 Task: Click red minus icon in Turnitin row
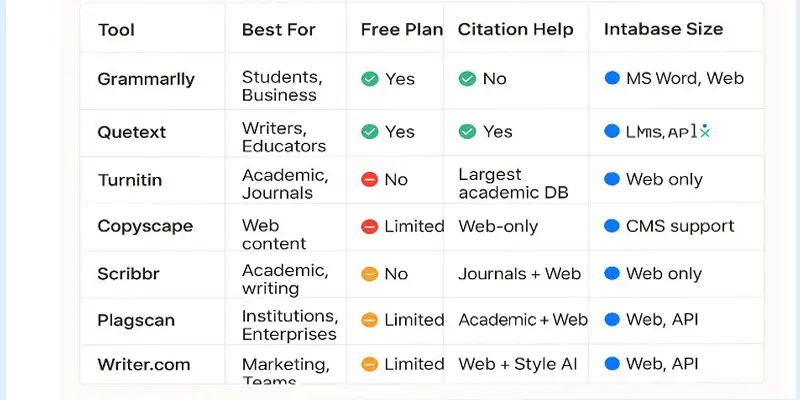coord(369,180)
